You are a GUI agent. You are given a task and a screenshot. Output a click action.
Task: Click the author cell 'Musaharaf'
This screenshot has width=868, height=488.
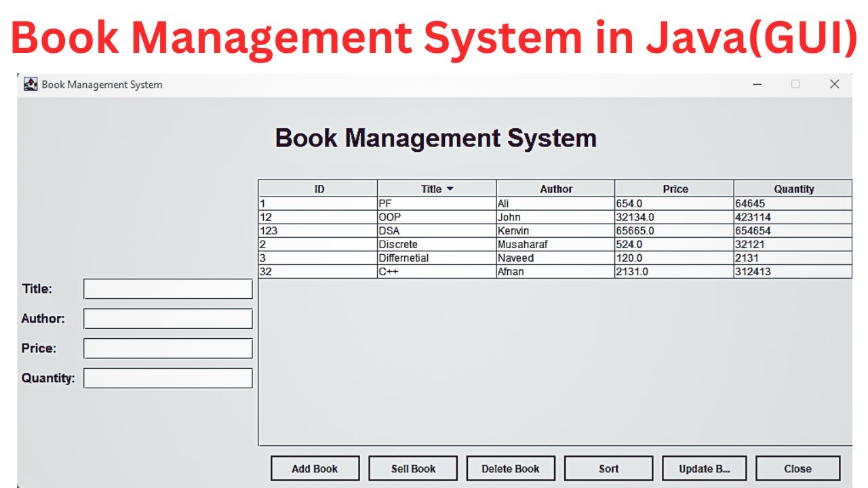point(555,244)
